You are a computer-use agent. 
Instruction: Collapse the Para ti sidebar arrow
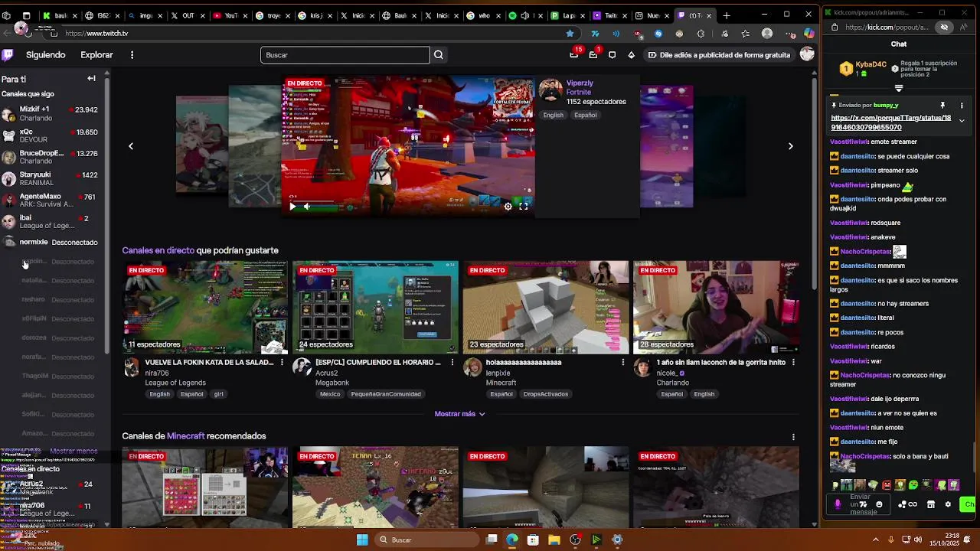click(x=91, y=79)
